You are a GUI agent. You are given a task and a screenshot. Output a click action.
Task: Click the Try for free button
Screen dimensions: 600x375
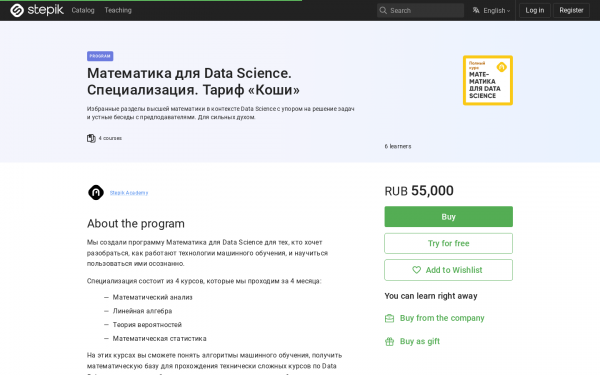click(448, 243)
